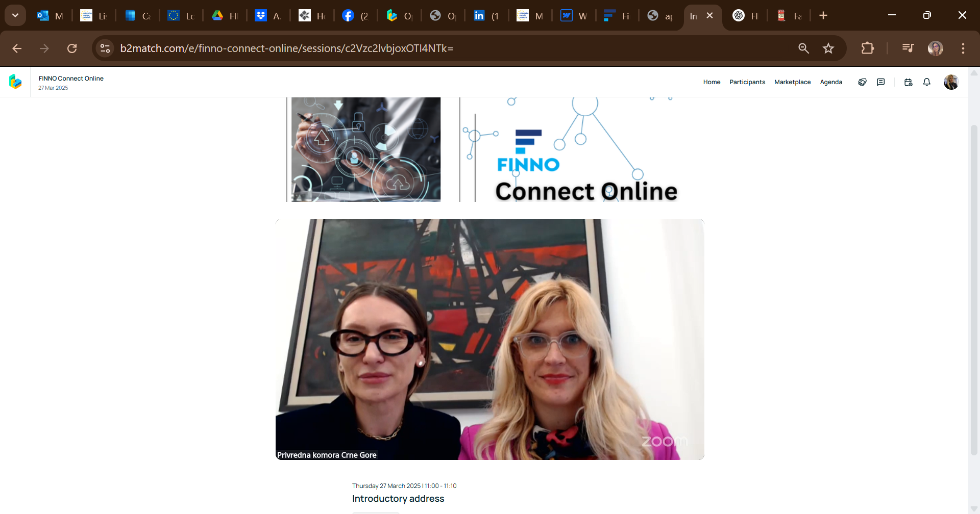Screen dimensions: 980x514
Task: Switch to the Dropbox tab
Action: click(268, 16)
